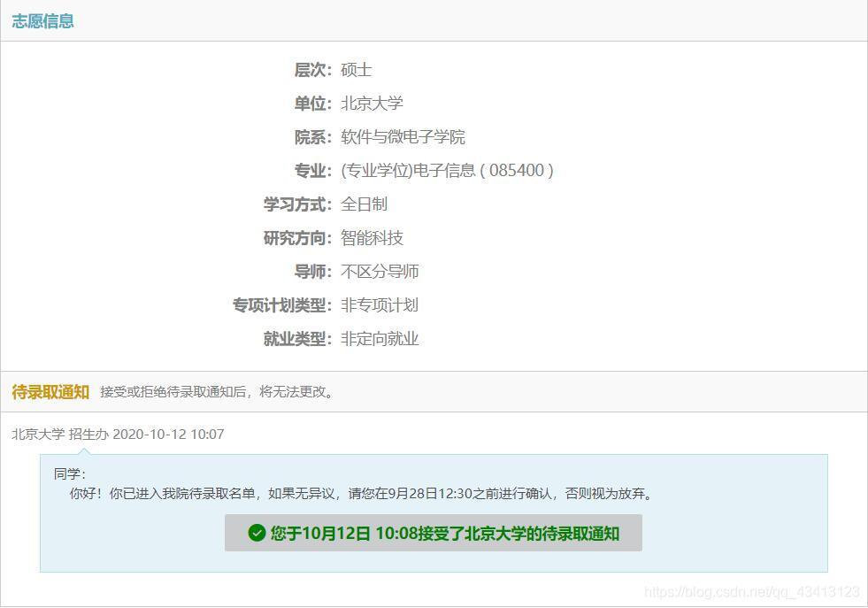Image resolution: width=868 pixels, height=608 pixels.
Task: Select the 专业 value with code 085400
Action: (448, 171)
